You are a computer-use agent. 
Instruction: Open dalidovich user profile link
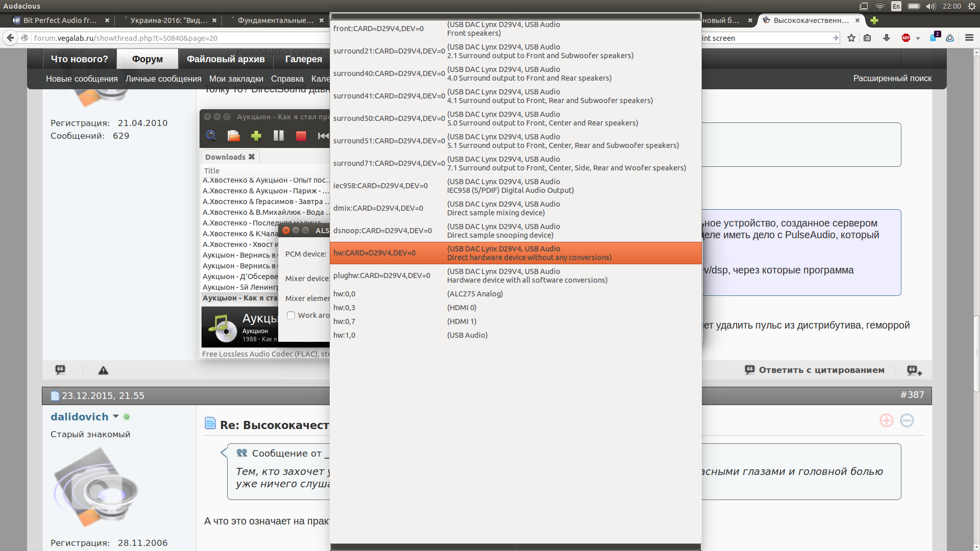tap(80, 417)
